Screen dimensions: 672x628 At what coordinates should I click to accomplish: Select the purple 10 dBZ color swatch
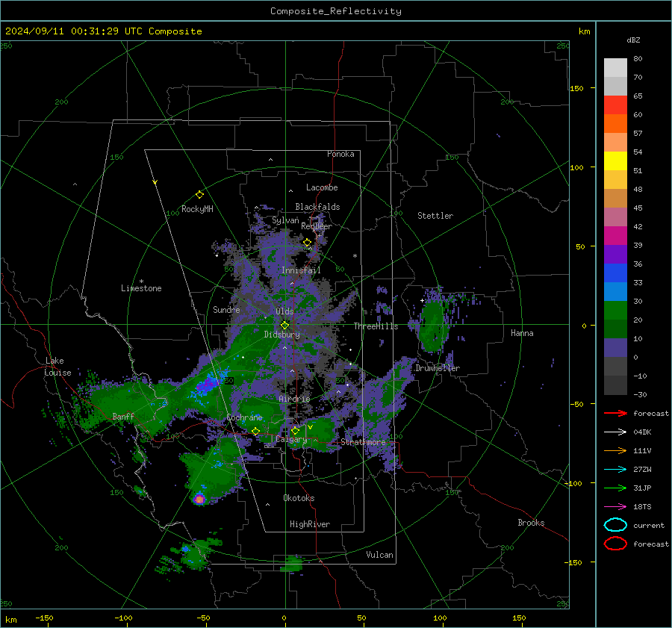(x=615, y=347)
